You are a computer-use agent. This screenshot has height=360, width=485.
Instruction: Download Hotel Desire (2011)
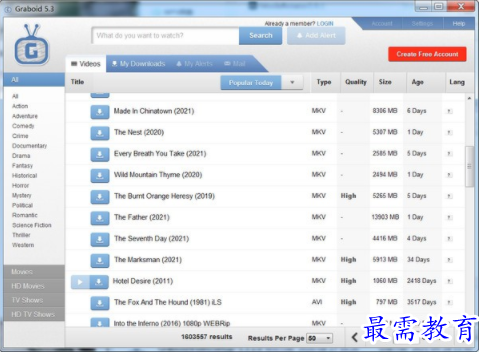[x=99, y=282]
